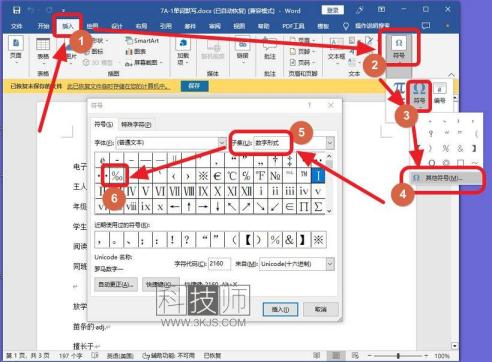Adjust the zoom slider in the status bar
The height and width of the screenshot is (362, 492).
point(398,356)
